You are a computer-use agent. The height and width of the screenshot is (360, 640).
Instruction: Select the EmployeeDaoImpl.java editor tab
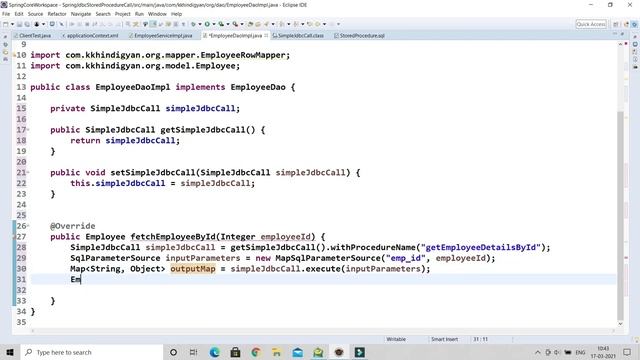[x=235, y=36]
